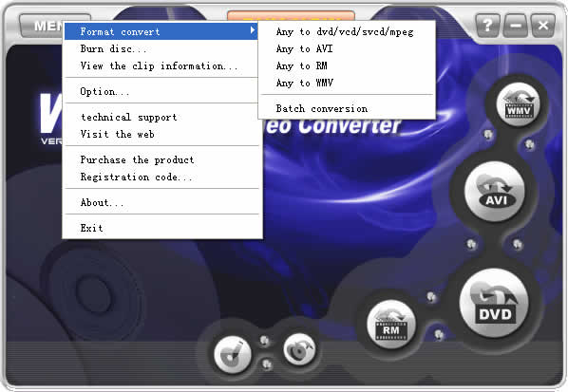
Task: Select Any to dvd/vcd/svcd/mpeg
Action: [x=347, y=32]
